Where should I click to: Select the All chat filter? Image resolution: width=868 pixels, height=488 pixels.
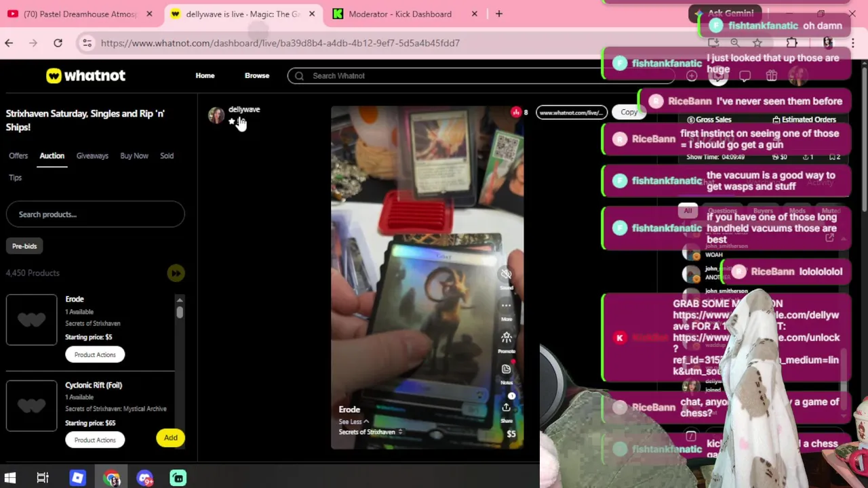688,211
